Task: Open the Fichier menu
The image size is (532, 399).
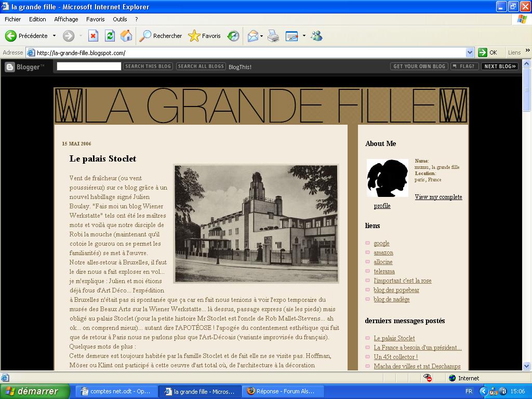Action: coord(12,19)
